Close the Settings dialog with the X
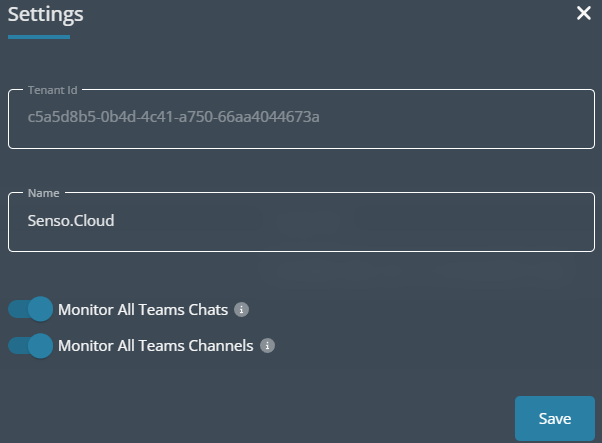This screenshot has height=443, width=602. (x=584, y=13)
